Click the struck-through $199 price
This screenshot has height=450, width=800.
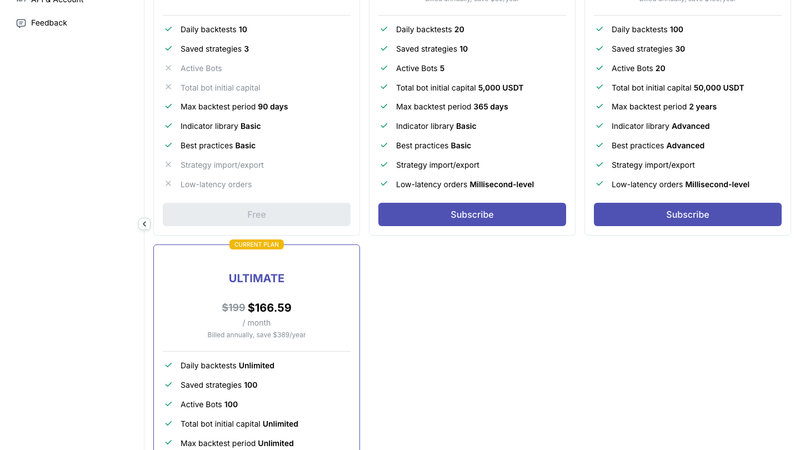[233, 308]
